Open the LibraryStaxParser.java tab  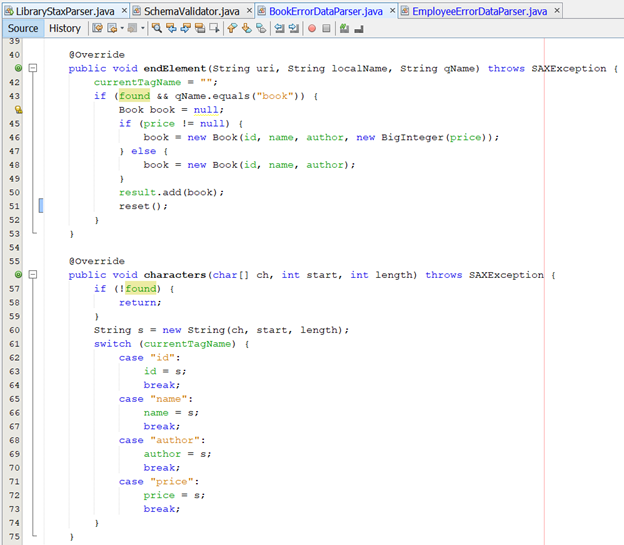click(65, 11)
